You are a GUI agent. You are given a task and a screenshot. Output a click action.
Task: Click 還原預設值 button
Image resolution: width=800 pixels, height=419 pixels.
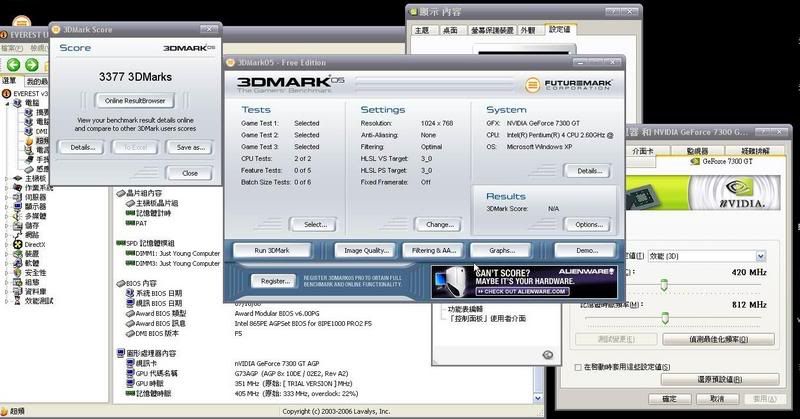click(719, 380)
